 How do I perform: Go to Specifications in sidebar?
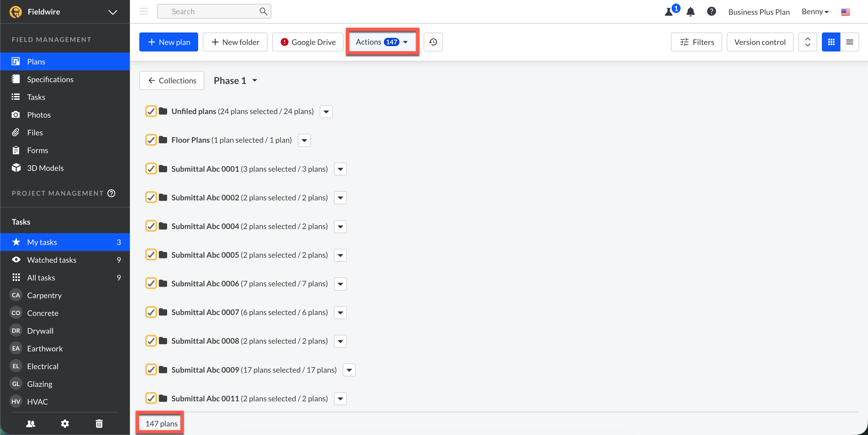pos(50,79)
